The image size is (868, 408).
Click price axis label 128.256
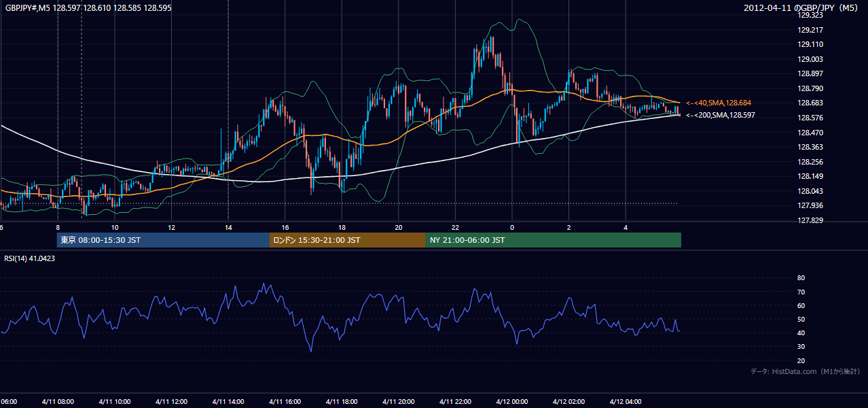[x=810, y=162]
